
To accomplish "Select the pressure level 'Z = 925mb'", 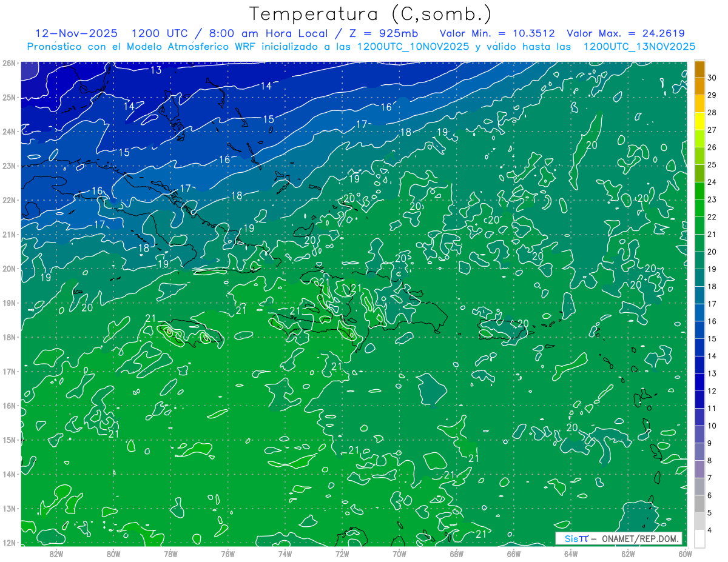I will pos(383,33).
